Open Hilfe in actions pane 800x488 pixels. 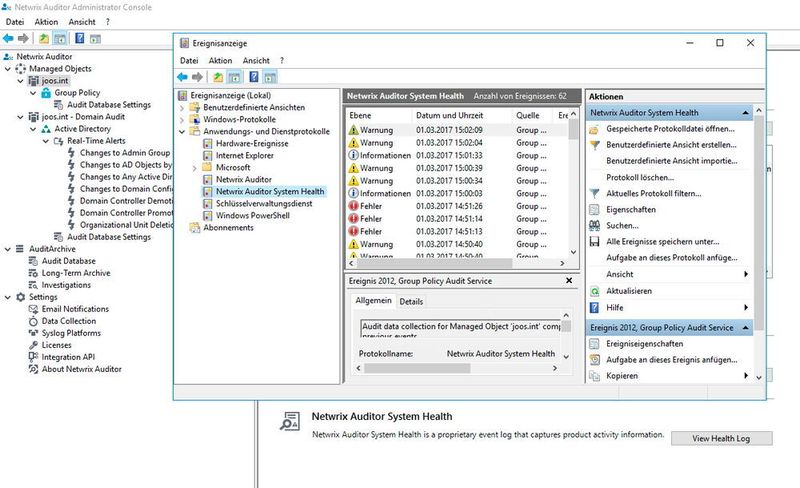[615, 308]
